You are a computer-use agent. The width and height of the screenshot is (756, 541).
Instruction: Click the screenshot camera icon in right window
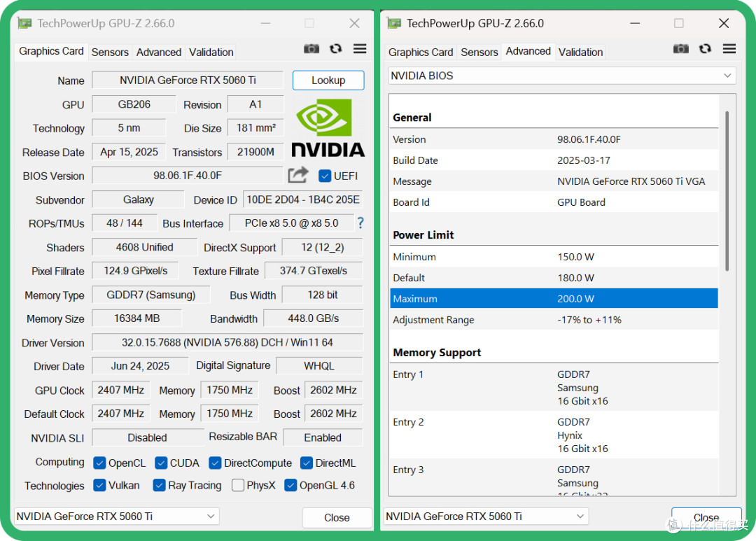pos(681,49)
